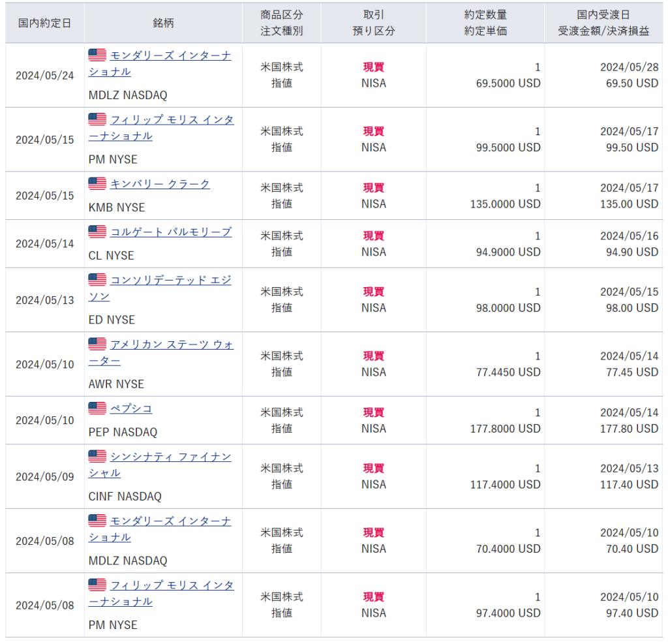The width and height of the screenshot is (668, 644).
Task: Open モンデリーズ link dated 2024/05/08
Action: [170, 521]
